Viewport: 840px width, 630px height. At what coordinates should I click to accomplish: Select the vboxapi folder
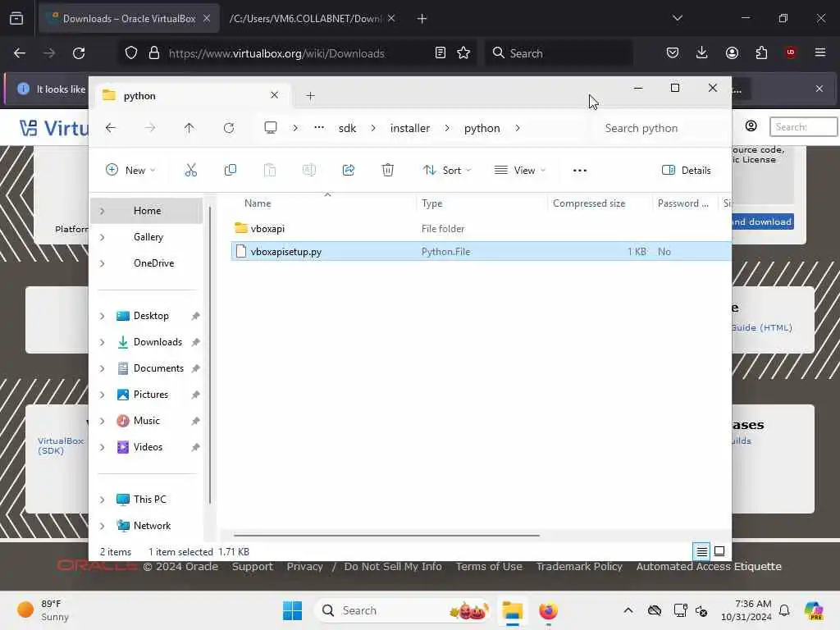pyautogui.click(x=267, y=229)
